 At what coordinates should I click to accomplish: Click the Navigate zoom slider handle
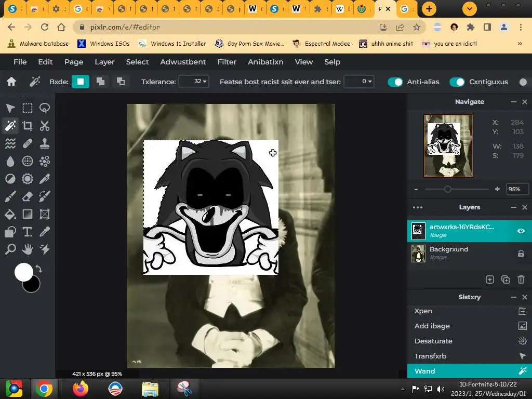(448, 189)
